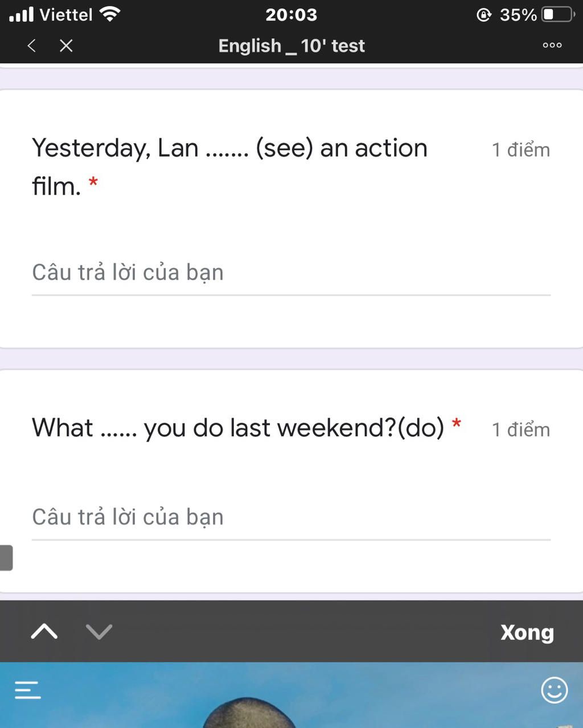Tap the smiley emoji icon
583x728 pixels.
click(x=554, y=690)
